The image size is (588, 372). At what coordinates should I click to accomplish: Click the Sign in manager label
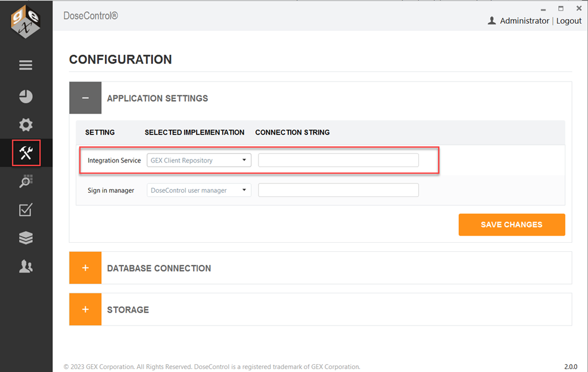click(x=111, y=190)
